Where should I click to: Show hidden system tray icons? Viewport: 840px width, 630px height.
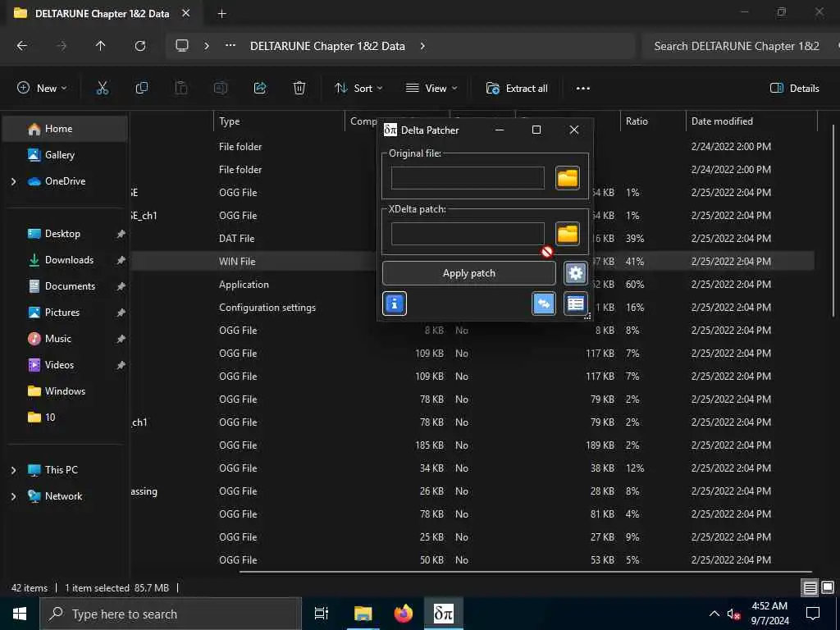pos(714,614)
